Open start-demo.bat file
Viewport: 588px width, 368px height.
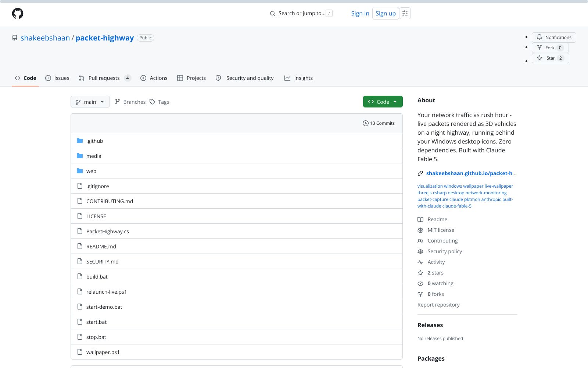click(x=104, y=307)
